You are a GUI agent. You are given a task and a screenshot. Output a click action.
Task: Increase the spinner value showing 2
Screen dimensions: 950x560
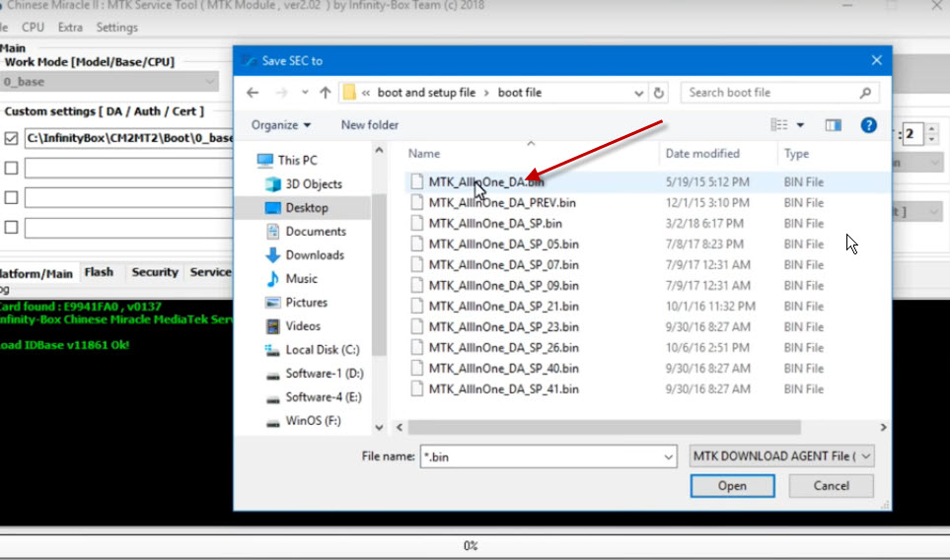tap(932, 128)
